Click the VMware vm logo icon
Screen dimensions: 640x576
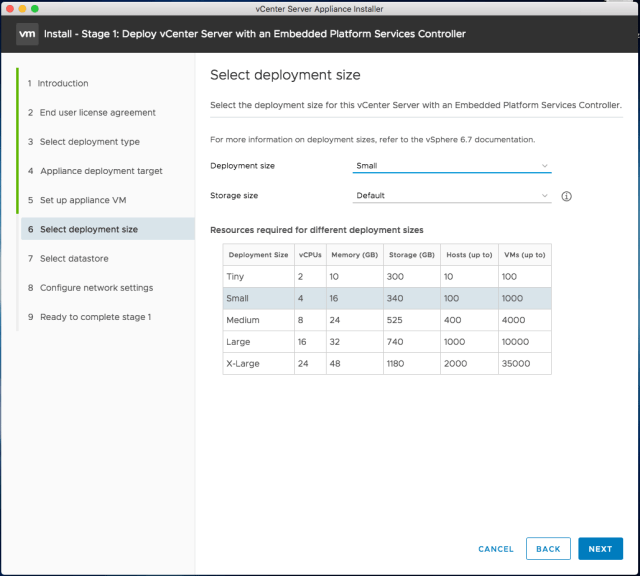click(27, 34)
